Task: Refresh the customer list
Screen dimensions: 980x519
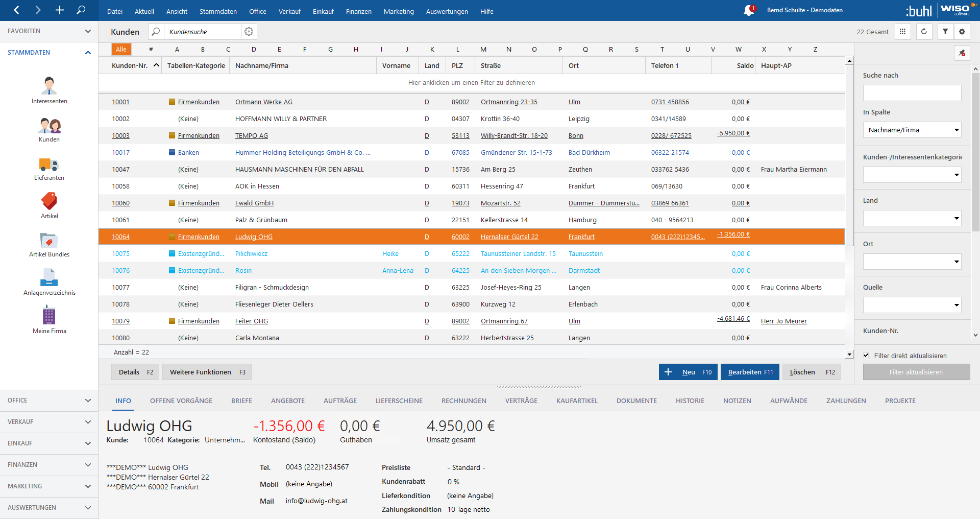Action: pyautogui.click(x=924, y=32)
